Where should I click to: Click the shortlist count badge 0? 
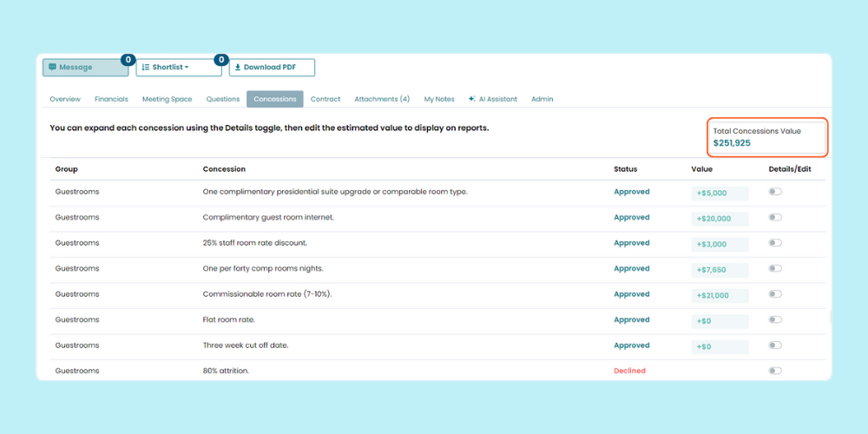coord(221,60)
